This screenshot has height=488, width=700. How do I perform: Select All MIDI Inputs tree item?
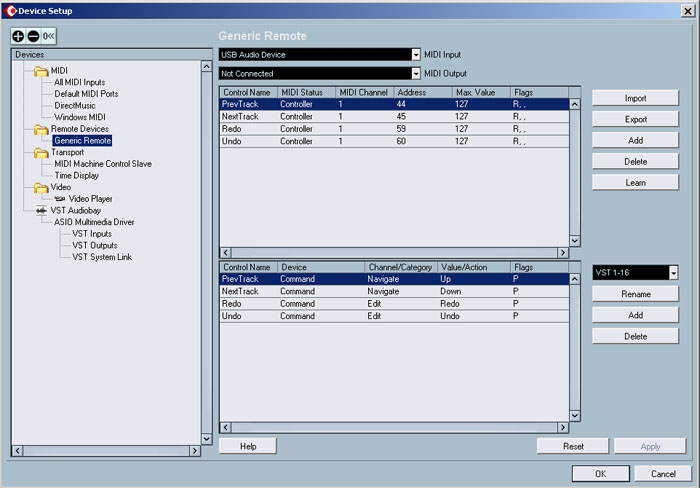pos(79,82)
